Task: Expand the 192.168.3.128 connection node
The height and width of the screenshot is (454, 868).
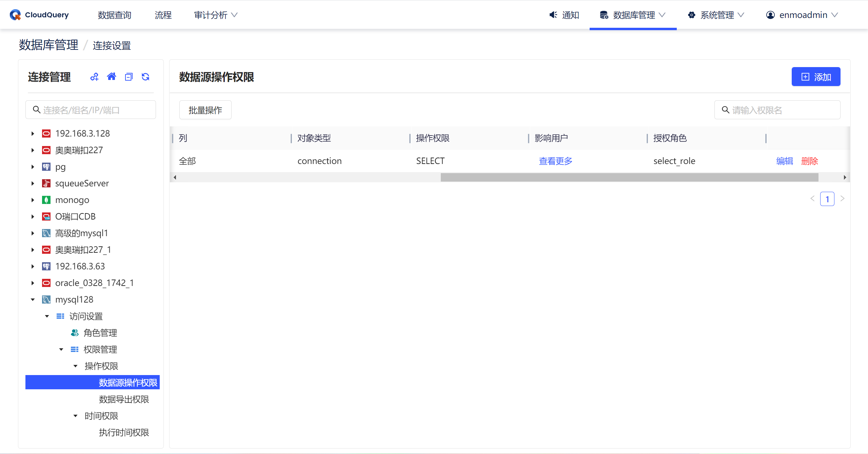Action: 33,133
